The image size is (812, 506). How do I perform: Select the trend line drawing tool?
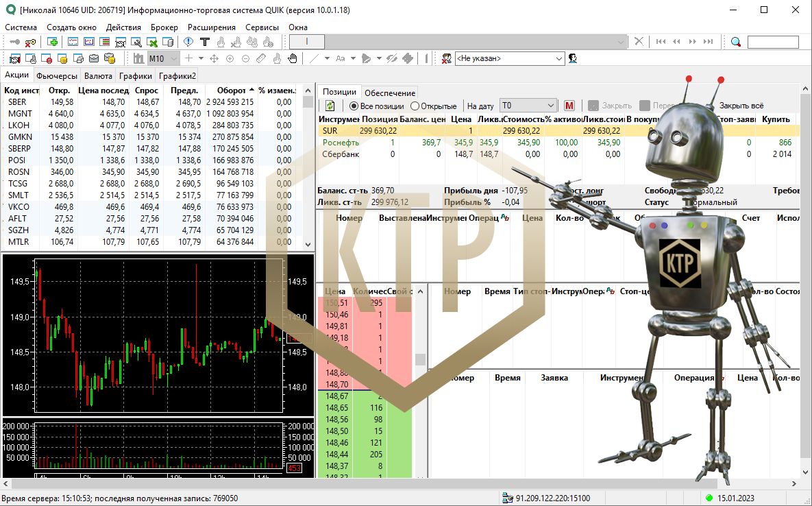click(314, 58)
